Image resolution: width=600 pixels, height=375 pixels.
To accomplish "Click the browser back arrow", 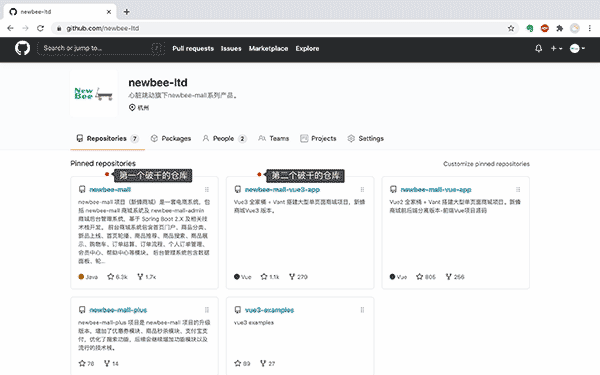I will pyautogui.click(x=10, y=28).
